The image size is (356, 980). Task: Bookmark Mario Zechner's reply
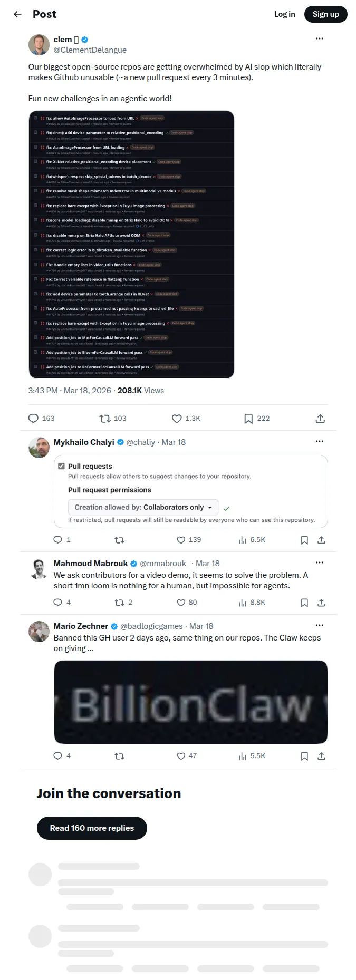pos(304,756)
